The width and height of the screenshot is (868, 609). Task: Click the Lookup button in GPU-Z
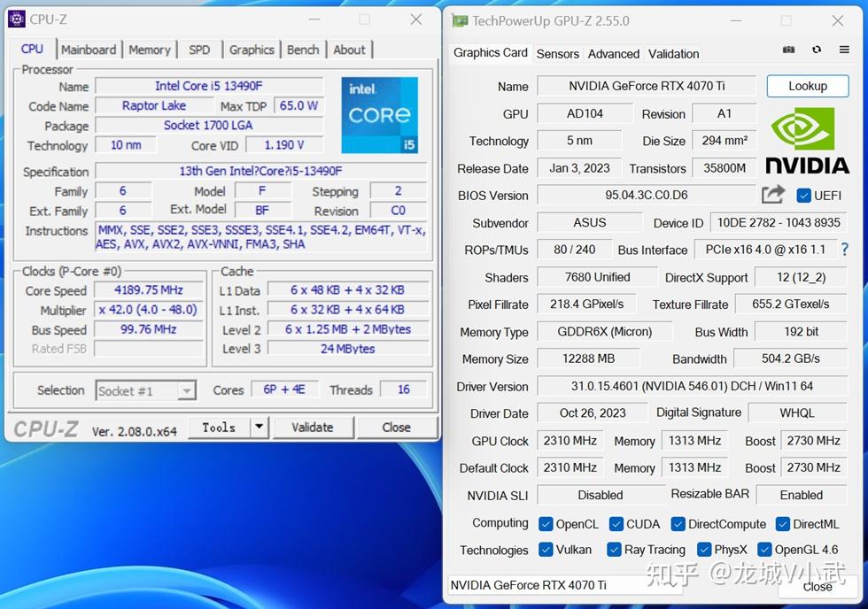click(x=808, y=86)
